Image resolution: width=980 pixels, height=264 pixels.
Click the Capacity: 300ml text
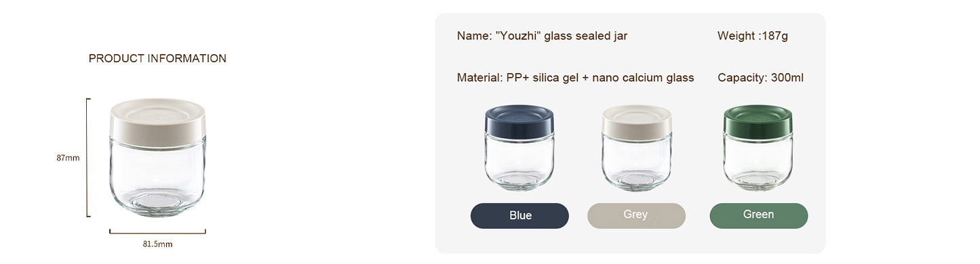760,78
